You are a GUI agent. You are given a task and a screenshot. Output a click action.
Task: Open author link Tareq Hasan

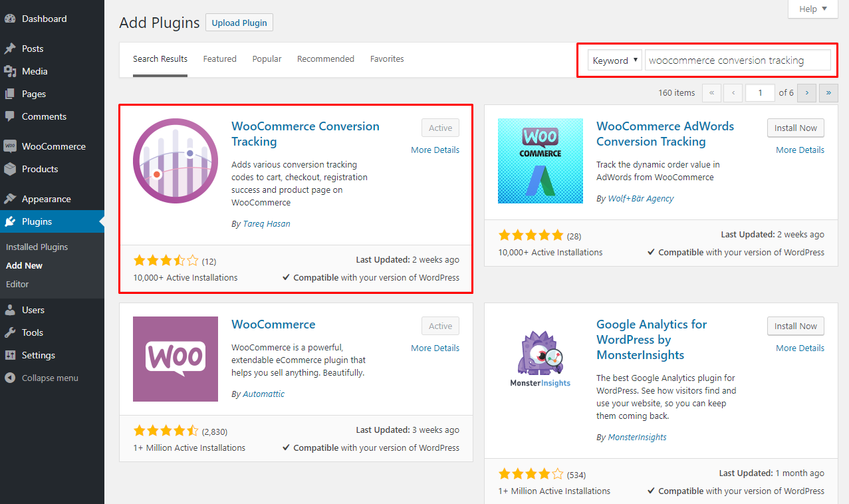coord(266,224)
